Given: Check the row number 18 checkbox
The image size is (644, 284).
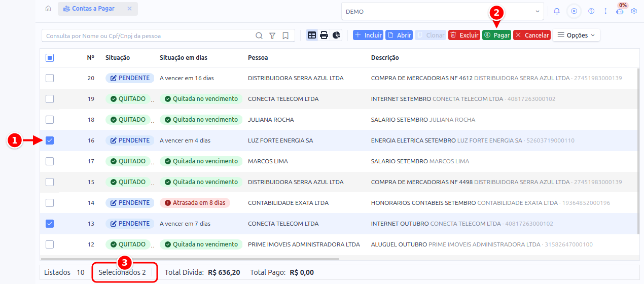Looking at the screenshot, I should pyautogui.click(x=50, y=120).
